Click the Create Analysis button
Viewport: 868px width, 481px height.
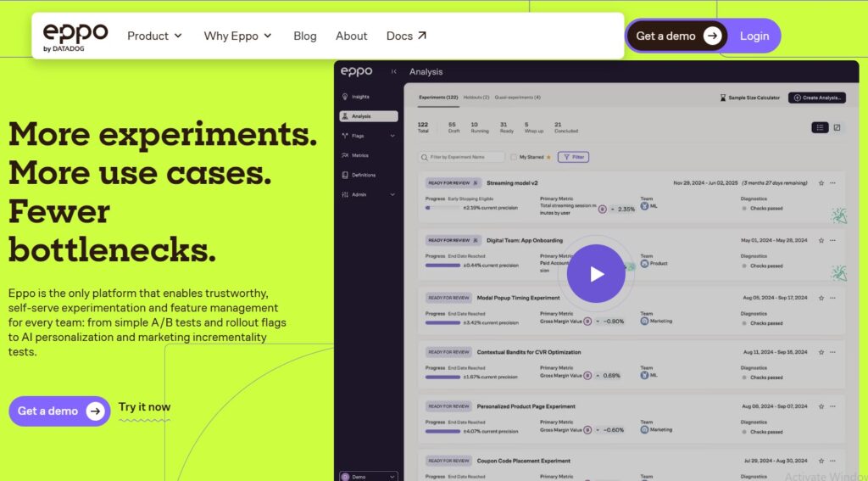pyautogui.click(x=817, y=98)
